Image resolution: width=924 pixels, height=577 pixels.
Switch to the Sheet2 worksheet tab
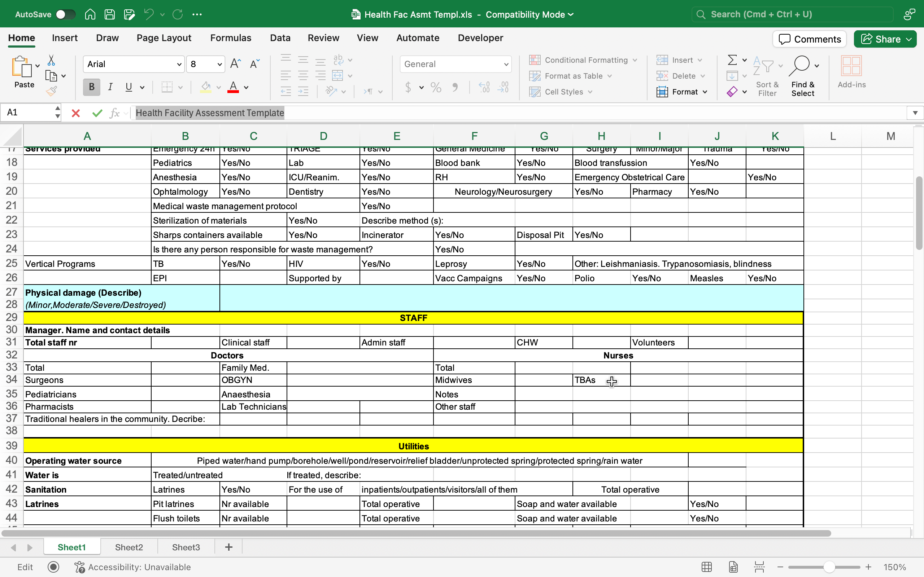(x=128, y=547)
